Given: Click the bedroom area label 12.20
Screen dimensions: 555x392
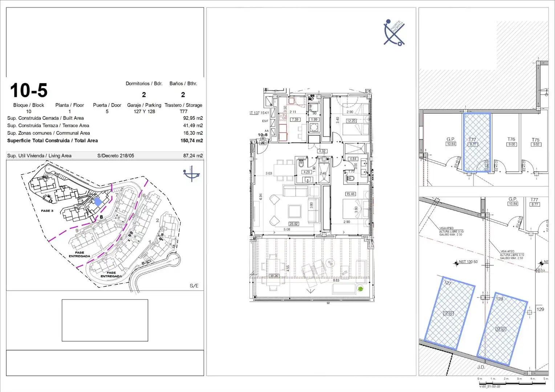Looking at the screenshot, I should (351, 121).
